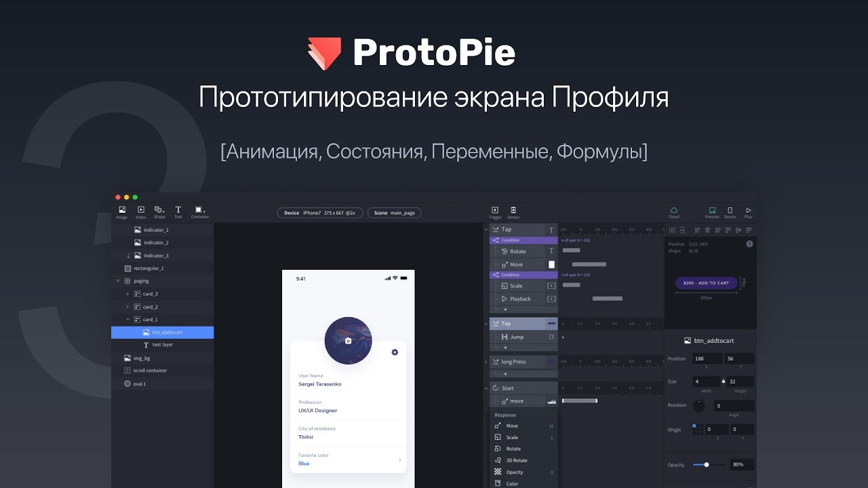Select the Image tool in toolbar
This screenshot has width=868, height=488.
point(122,212)
